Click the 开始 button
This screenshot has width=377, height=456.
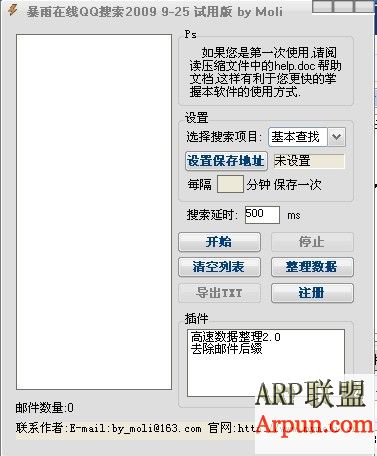tap(219, 242)
